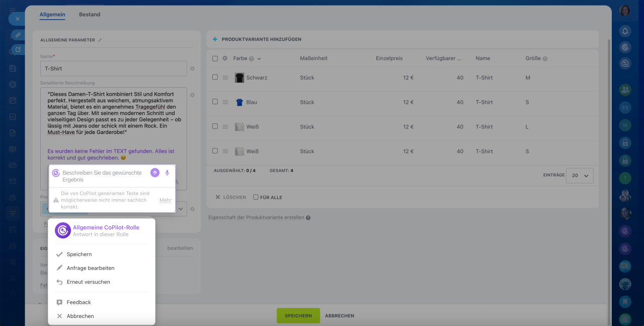Click the plus icon to add a product variant
644x326 pixels.
[x=215, y=39]
